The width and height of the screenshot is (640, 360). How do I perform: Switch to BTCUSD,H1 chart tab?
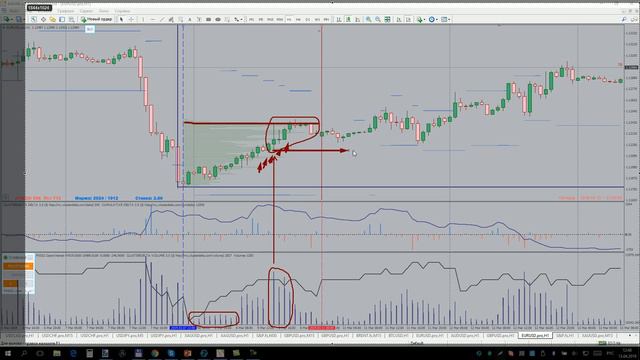click(398, 335)
